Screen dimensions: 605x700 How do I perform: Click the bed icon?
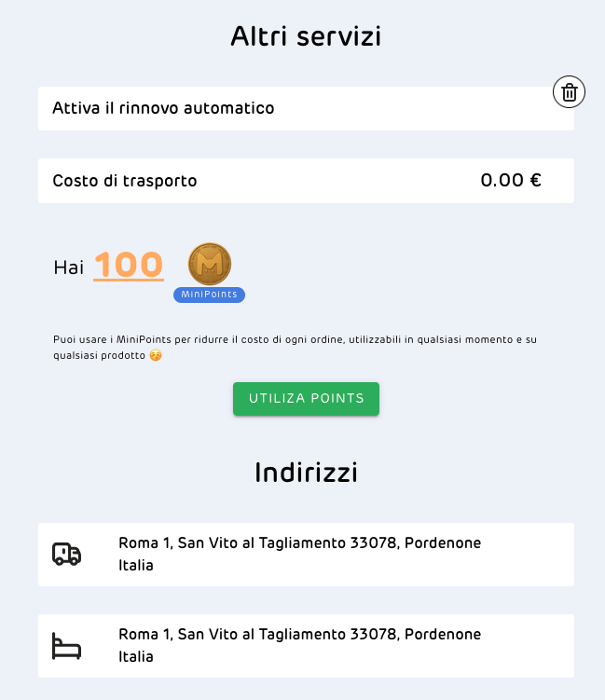click(x=66, y=646)
